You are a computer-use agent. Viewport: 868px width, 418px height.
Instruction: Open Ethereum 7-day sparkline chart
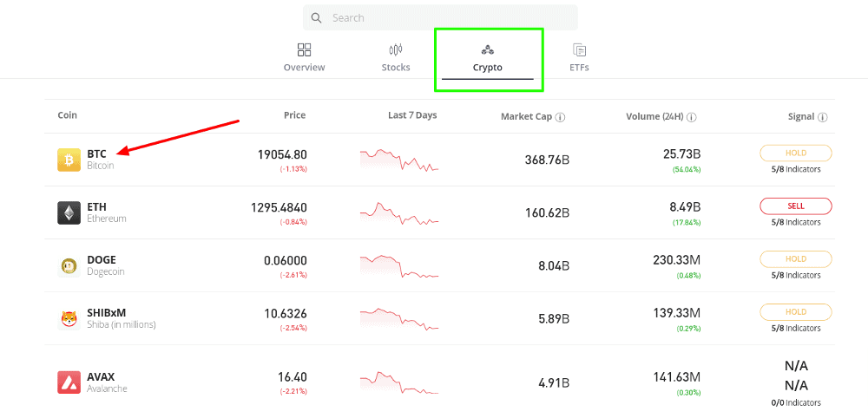coord(399,213)
